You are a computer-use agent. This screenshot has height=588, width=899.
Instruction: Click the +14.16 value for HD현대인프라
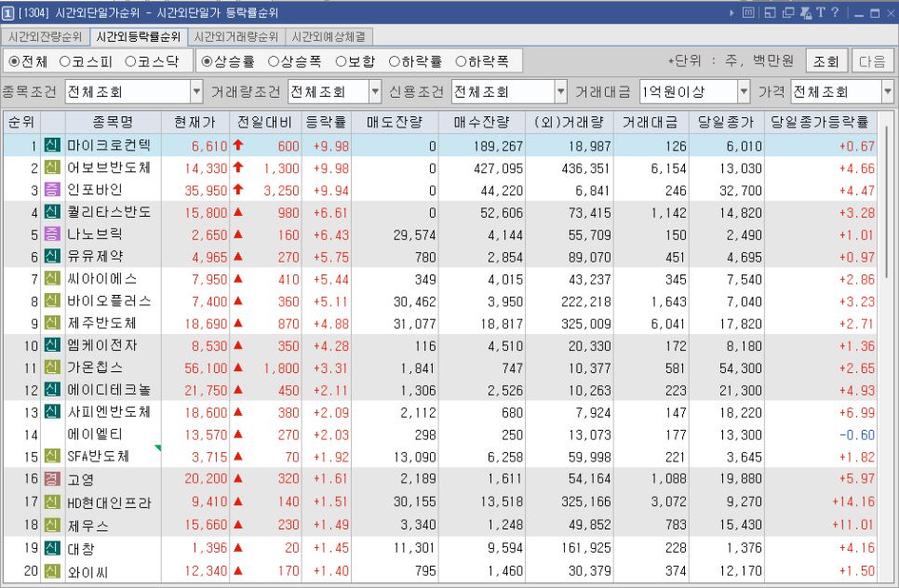point(853,502)
